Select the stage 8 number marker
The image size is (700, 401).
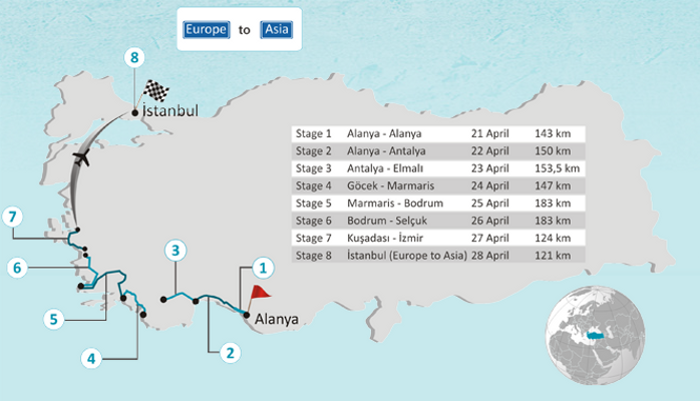pos(134,57)
